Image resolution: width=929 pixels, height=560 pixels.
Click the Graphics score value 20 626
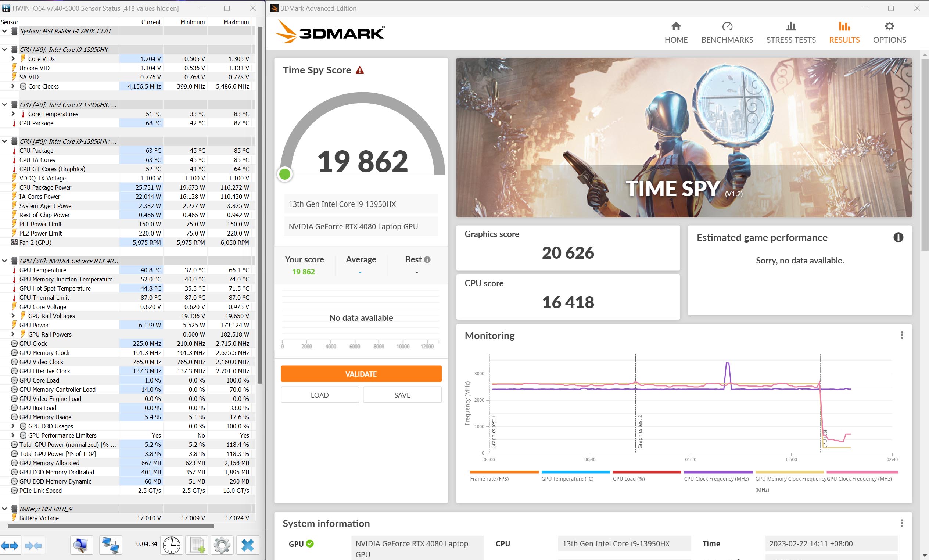tap(568, 253)
